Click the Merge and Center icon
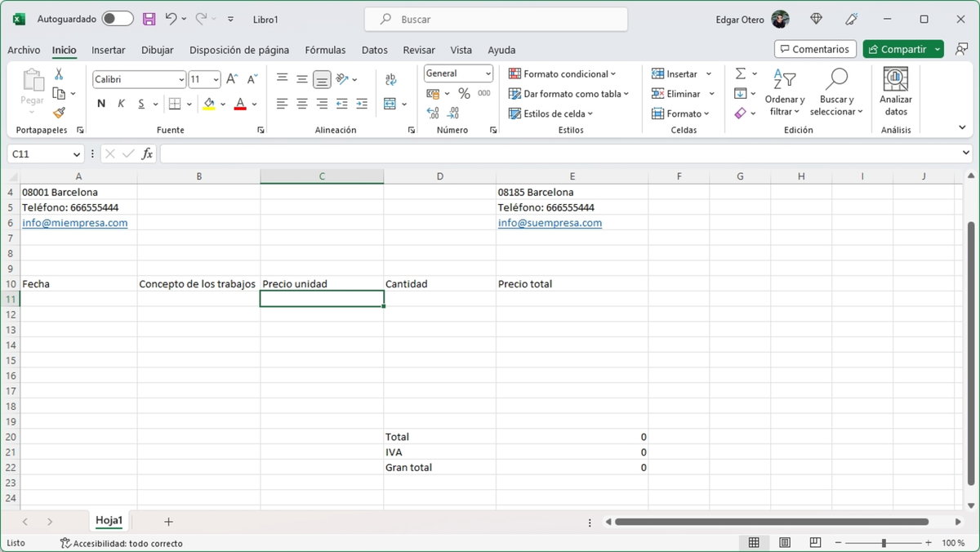The width and height of the screenshot is (980, 552). (390, 104)
